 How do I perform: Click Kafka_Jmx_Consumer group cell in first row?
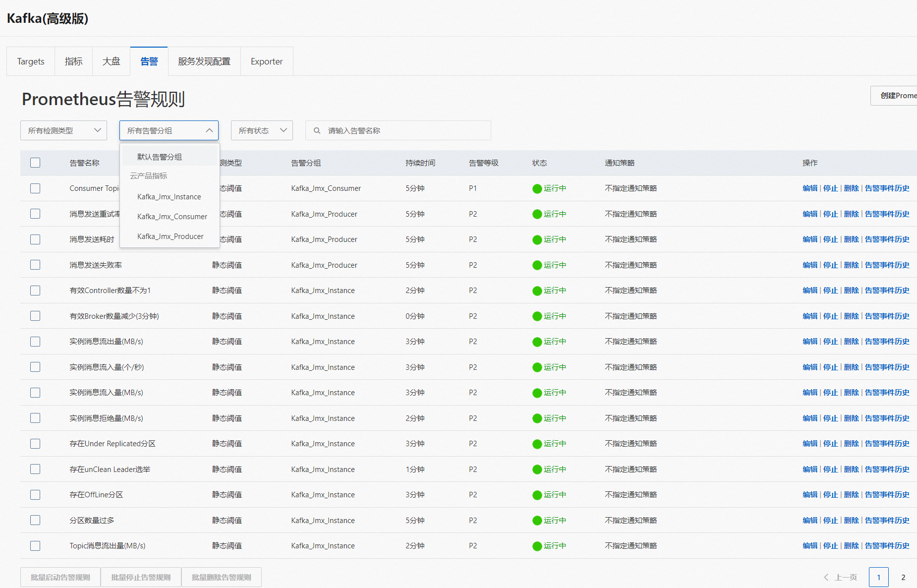326,188
